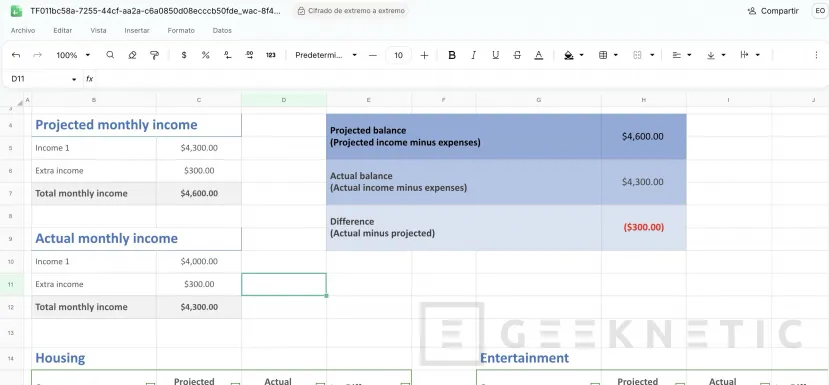829x385 pixels.
Task: Open the EO account avatar
Action: coord(819,11)
